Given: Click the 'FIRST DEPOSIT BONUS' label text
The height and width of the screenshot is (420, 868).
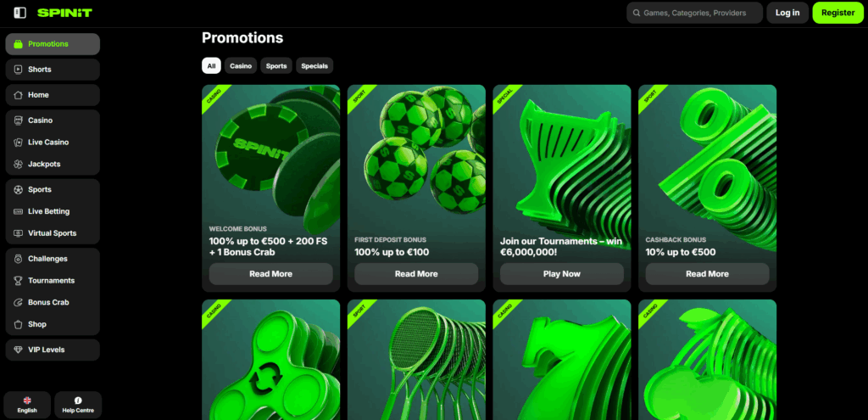Looking at the screenshot, I should 391,240.
